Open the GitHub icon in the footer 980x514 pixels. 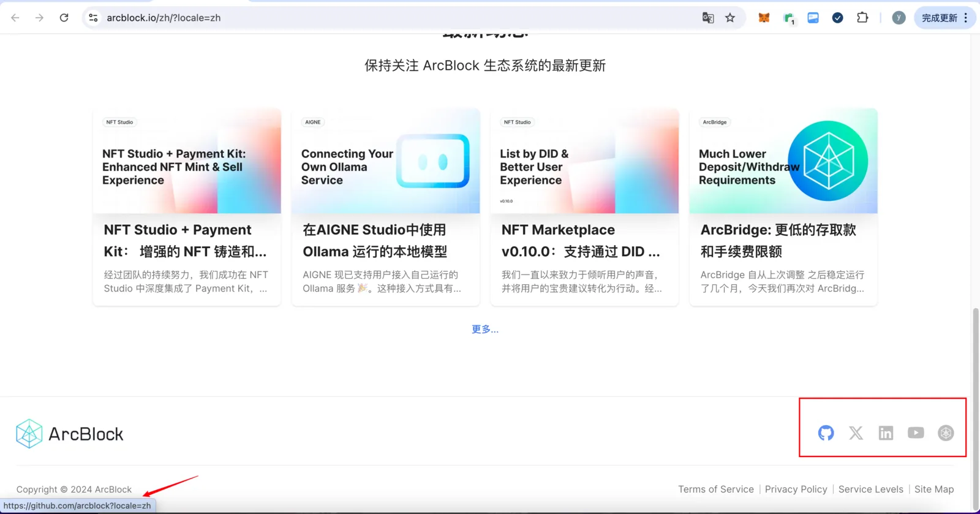[826, 433]
